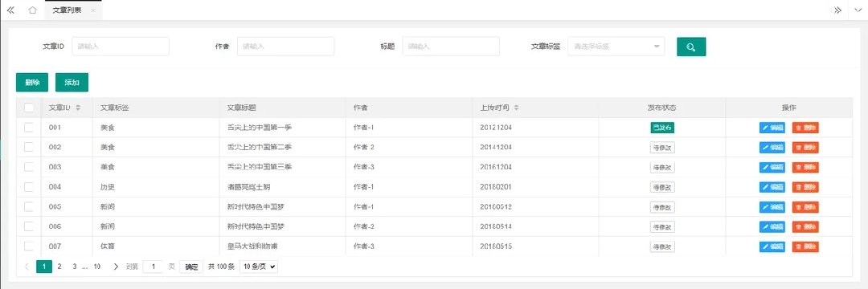Toggle the select-all checkbox in table header

pos(29,108)
